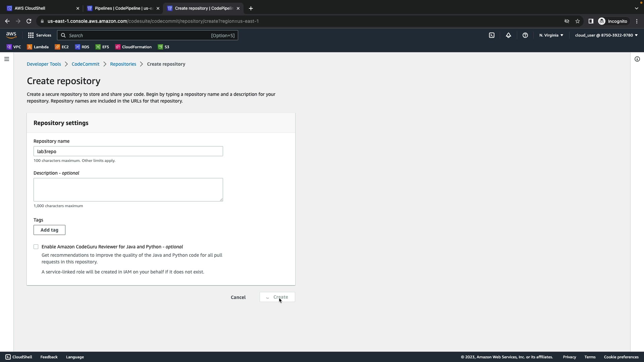This screenshot has height=362, width=644.
Task: Expand the browser tab list chevron
Action: click(636, 8)
